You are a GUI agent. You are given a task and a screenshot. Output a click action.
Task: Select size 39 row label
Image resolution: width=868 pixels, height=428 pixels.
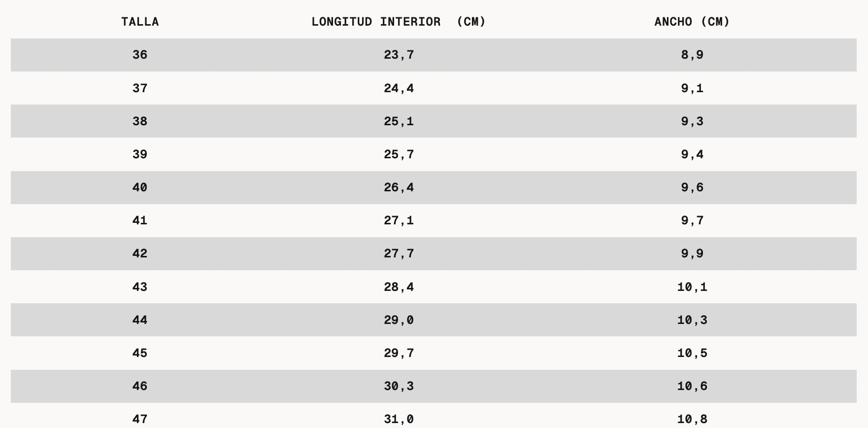pos(140,154)
